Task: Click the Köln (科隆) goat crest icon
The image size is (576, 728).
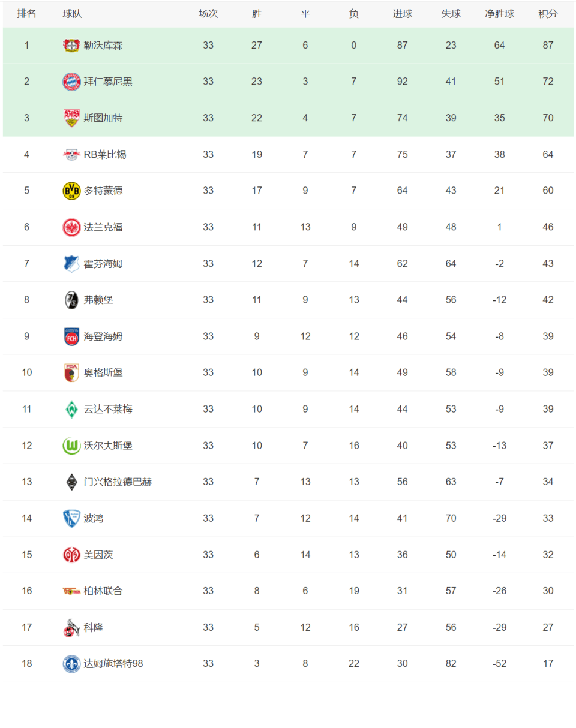Action: (x=71, y=627)
